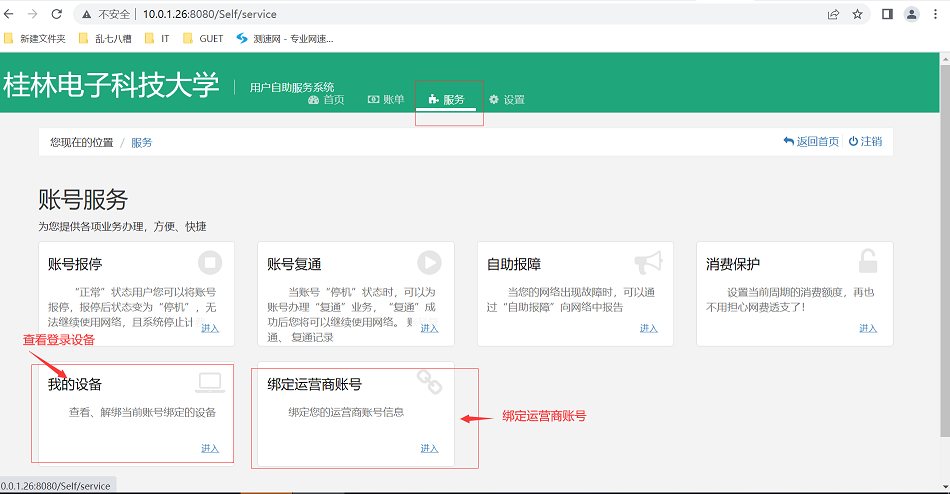Reload the page with the refresh button

(x=56, y=15)
